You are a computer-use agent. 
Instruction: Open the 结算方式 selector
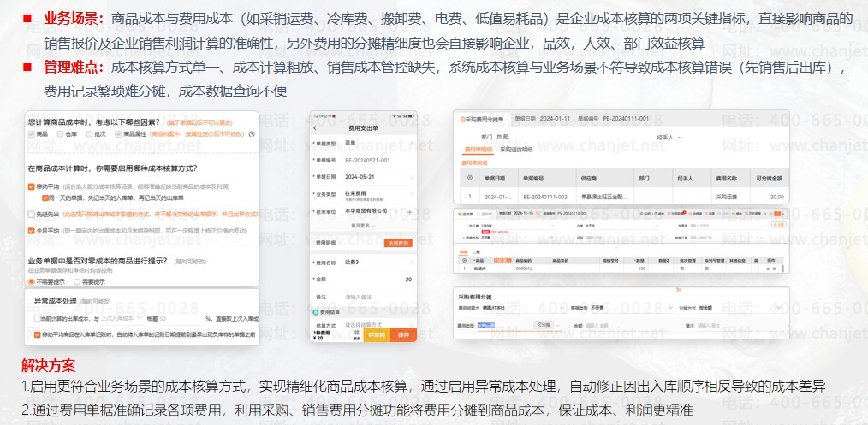[x=363, y=324]
